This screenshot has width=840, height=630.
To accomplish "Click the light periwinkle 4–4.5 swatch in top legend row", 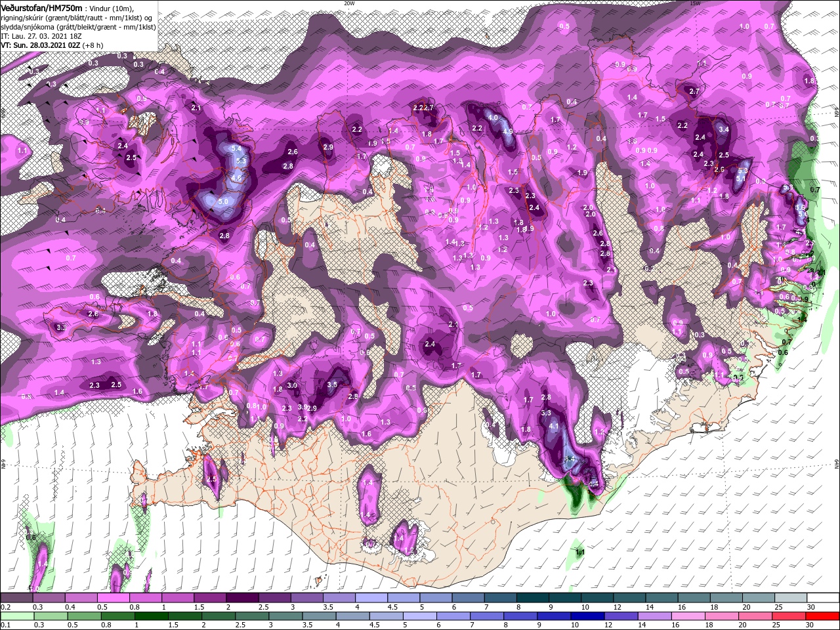I will [x=371, y=598].
